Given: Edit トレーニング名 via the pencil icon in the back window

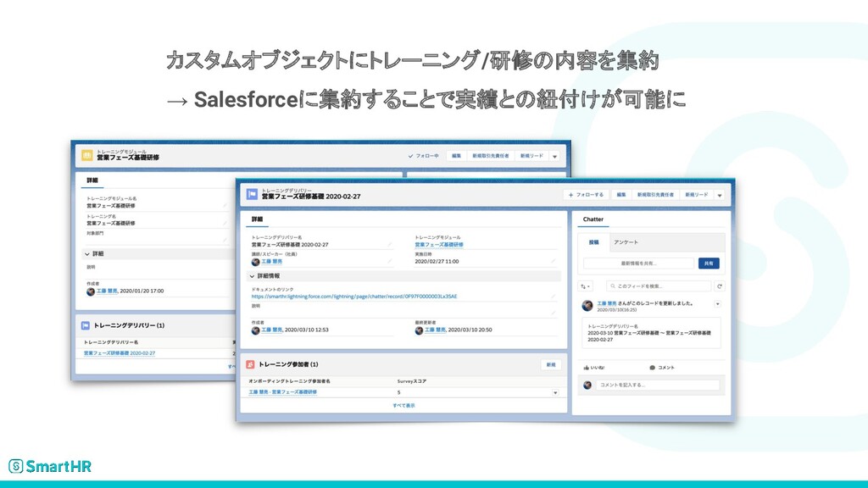Looking at the screenshot, I should (x=225, y=223).
